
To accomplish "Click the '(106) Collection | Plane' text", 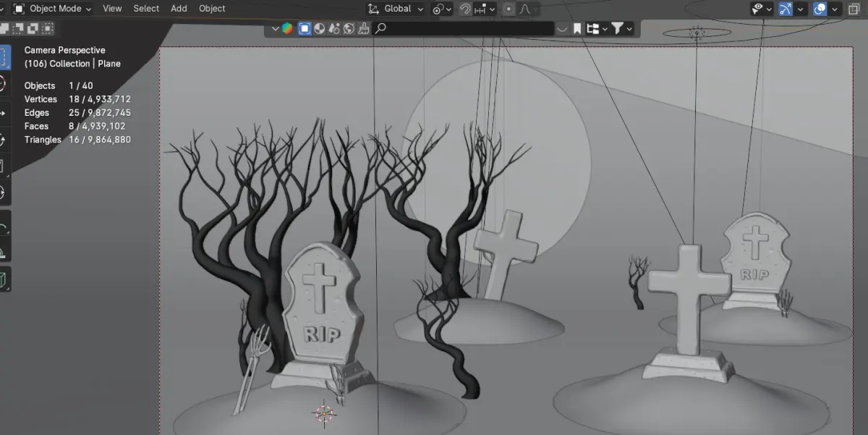I will tap(72, 64).
